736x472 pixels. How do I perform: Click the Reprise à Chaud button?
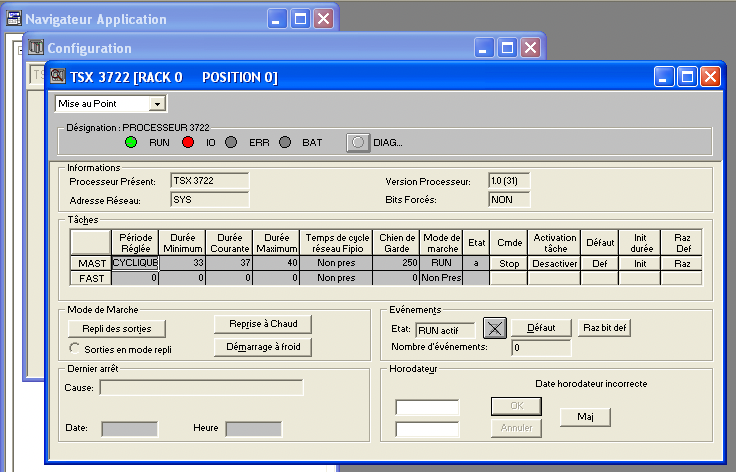pos(263,324)
